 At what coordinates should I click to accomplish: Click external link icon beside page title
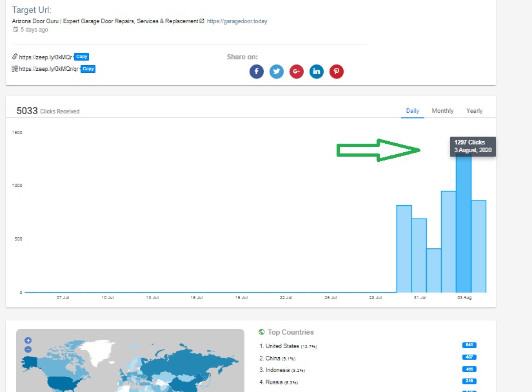point(202,21)
